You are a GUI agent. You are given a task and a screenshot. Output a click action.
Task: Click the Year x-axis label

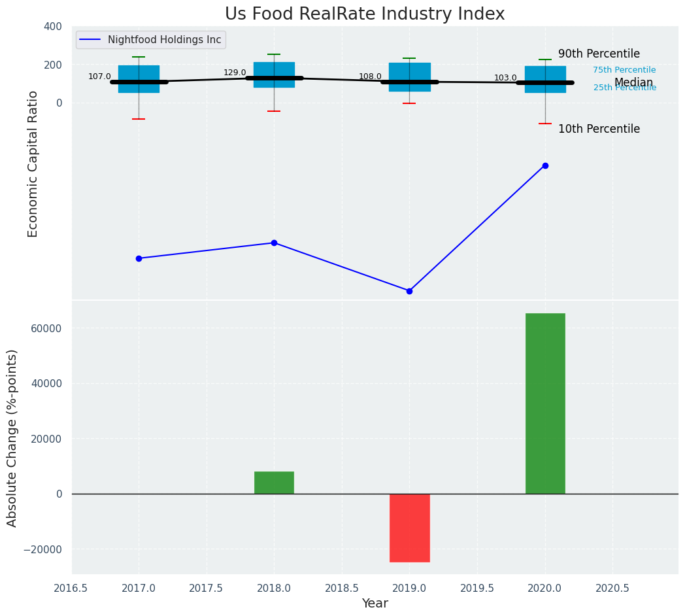(375, 604)
